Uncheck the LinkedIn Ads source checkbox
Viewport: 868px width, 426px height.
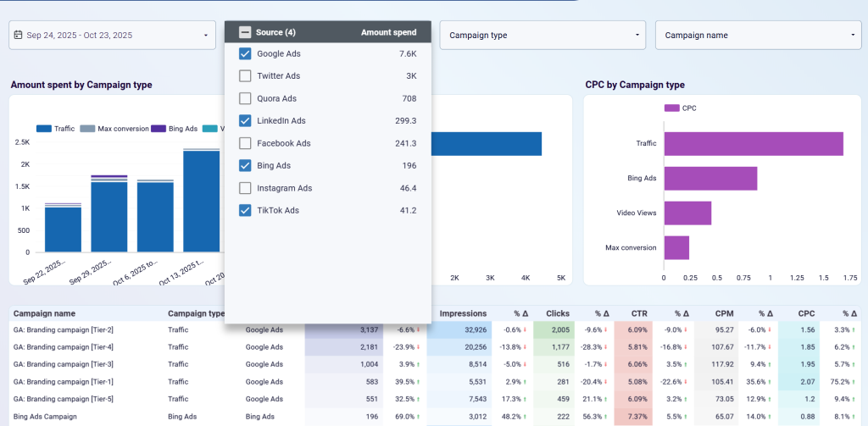[245, 121]
